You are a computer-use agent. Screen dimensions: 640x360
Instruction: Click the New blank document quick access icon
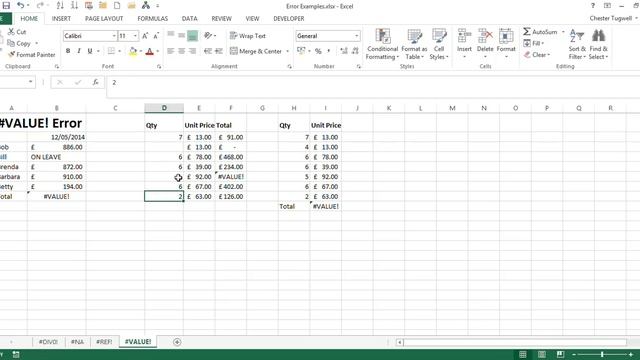(x=117, y=6)
